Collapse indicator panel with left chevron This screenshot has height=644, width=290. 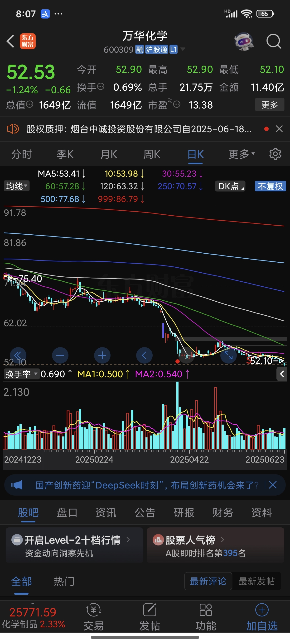pyautogui.click(x=282, y=374)
